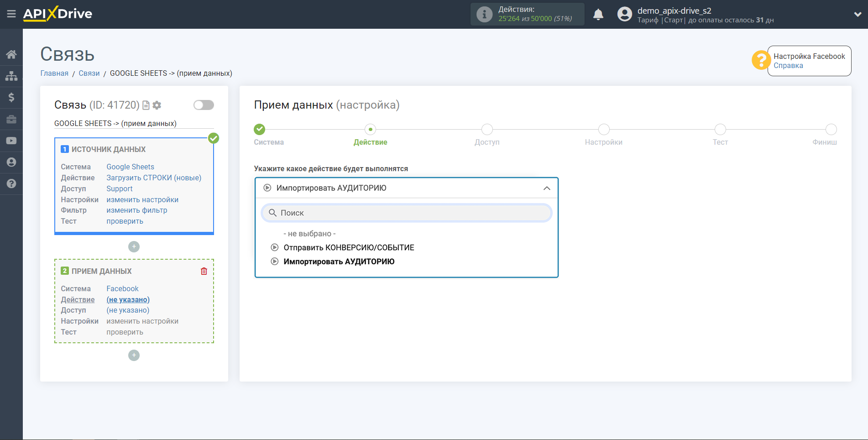The image size is (868, 440).
Task: Open the 'Google Sheets' source system link
Action: coord(131,167)
